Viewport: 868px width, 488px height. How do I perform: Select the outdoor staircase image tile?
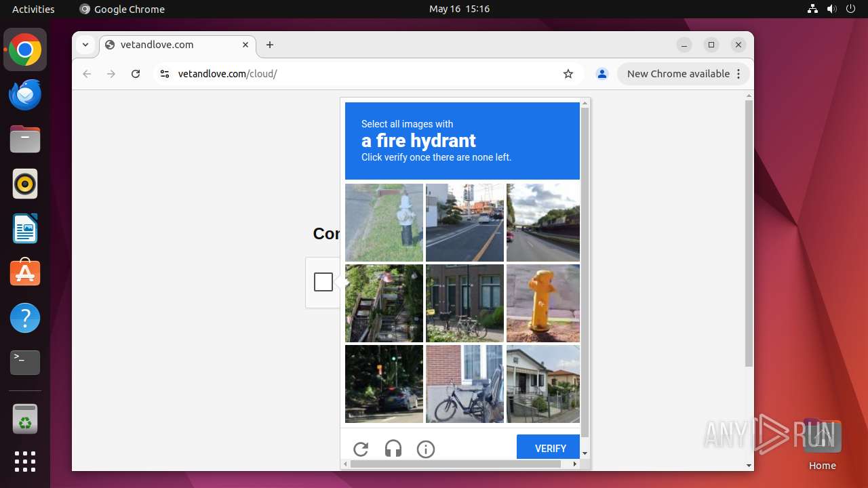point(384,303)
